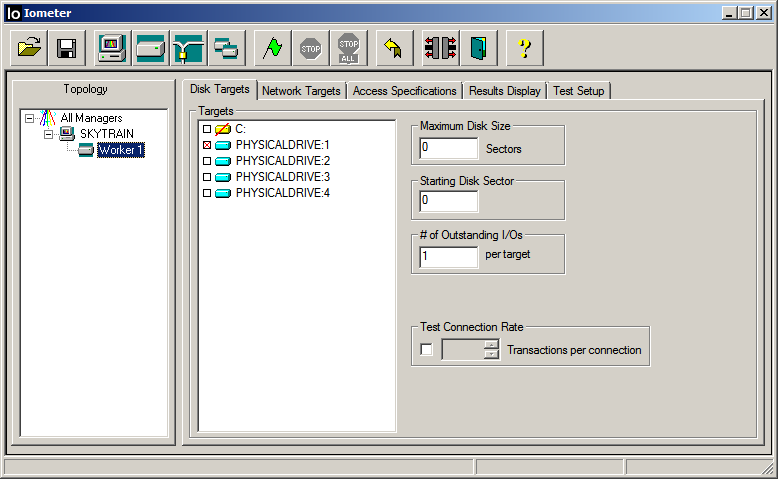Start a new manager

113,48
